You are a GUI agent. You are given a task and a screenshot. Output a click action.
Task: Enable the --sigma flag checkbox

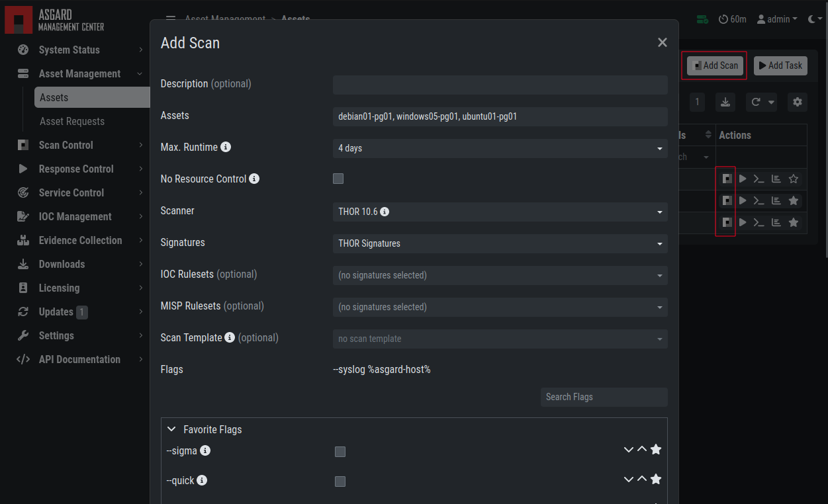click(x=340, y=452)
